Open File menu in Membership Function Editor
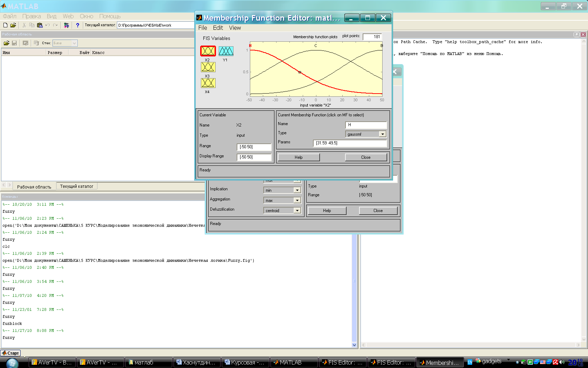This screenshot has height=368, width=588. tap(203, 28)
